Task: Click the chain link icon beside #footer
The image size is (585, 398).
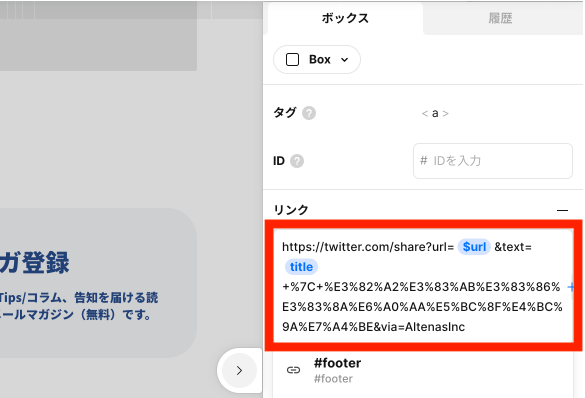Action: (293, 370)
